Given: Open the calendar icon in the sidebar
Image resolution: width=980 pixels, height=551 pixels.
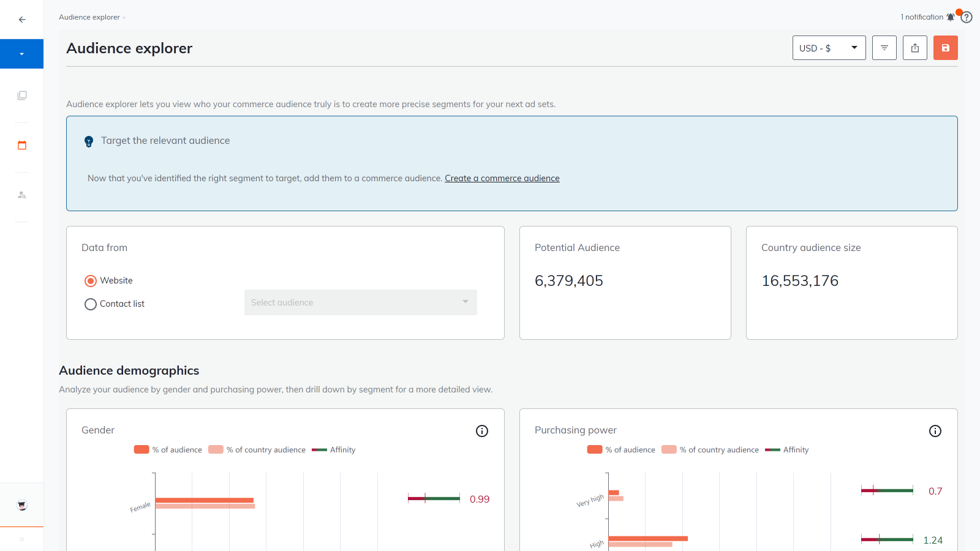Looking at the screenshot, I should coord(22,145).
